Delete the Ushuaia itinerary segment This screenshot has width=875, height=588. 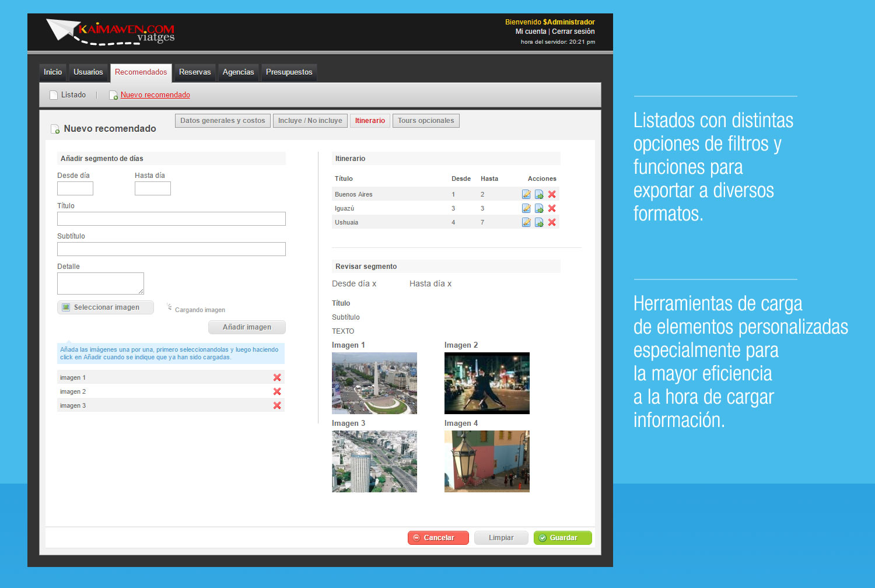point(552,222)
